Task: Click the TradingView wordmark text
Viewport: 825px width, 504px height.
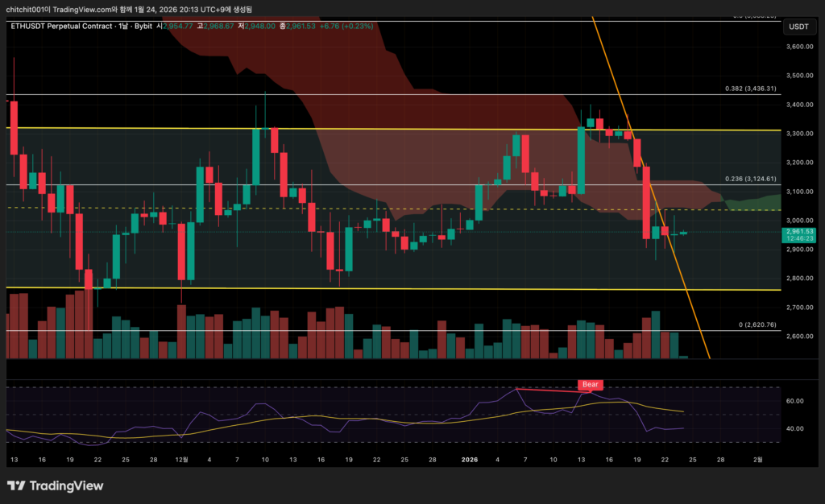Action: [65, 485]
